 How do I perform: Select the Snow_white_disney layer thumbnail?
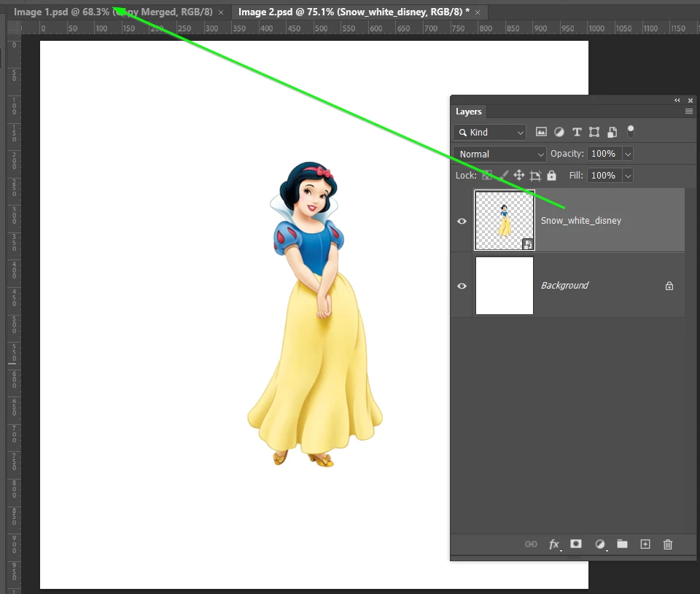point(505,220)
